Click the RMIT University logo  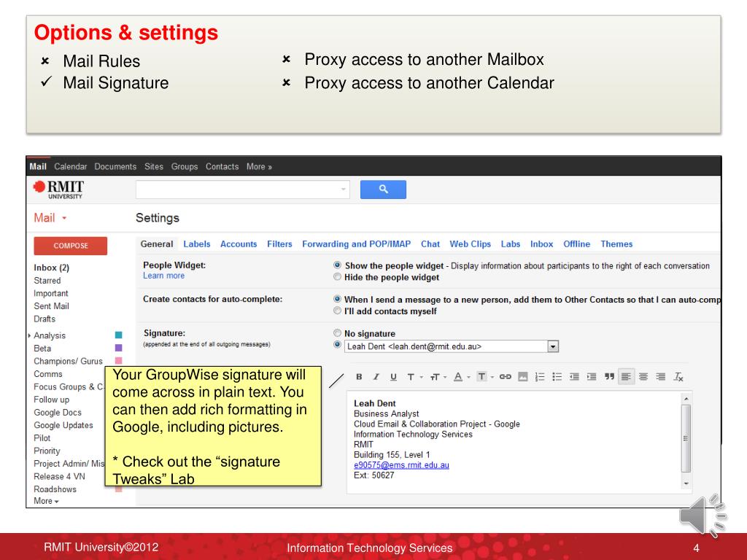tap(58, 189)
